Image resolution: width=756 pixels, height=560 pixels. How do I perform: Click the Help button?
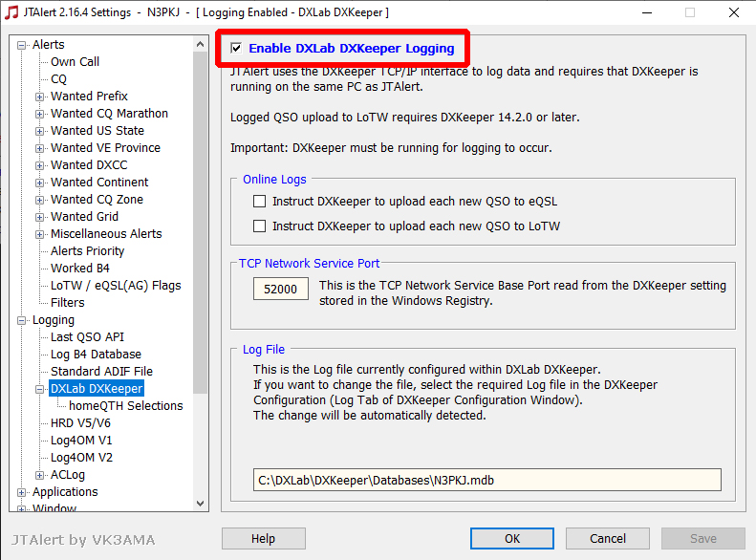(263, 539)
